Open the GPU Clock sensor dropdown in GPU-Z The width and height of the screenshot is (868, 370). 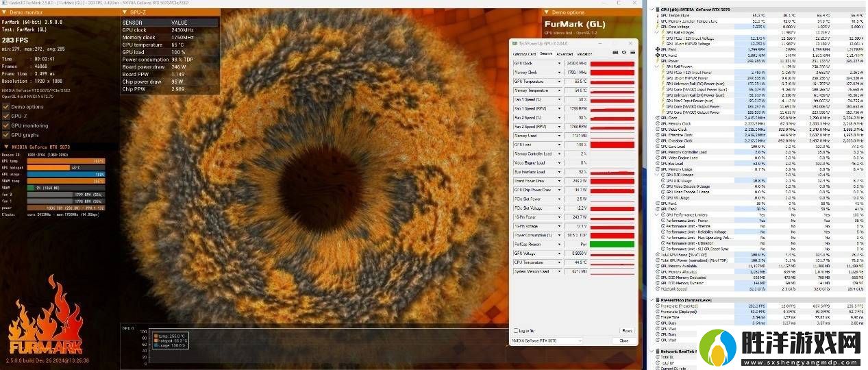(558, 63)
